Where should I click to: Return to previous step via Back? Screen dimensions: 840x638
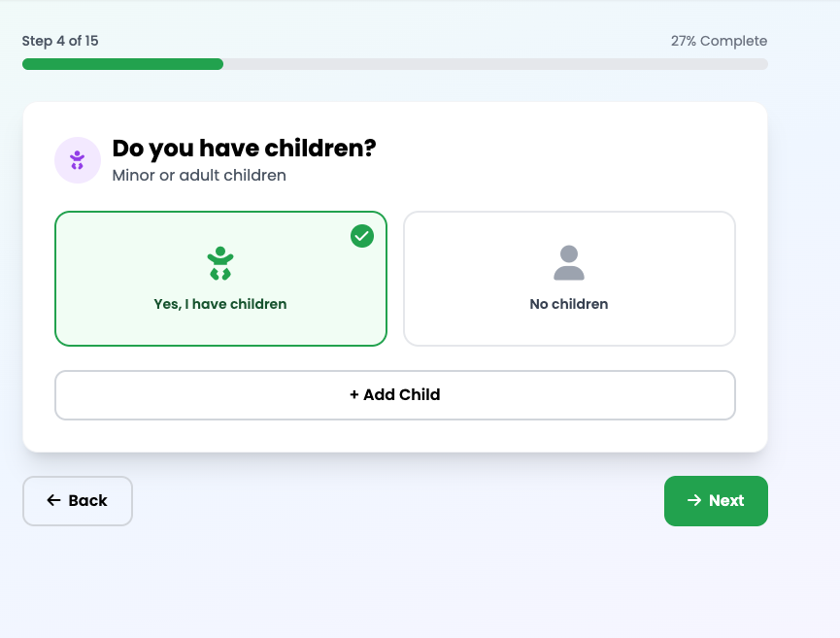tap(78, 501)
